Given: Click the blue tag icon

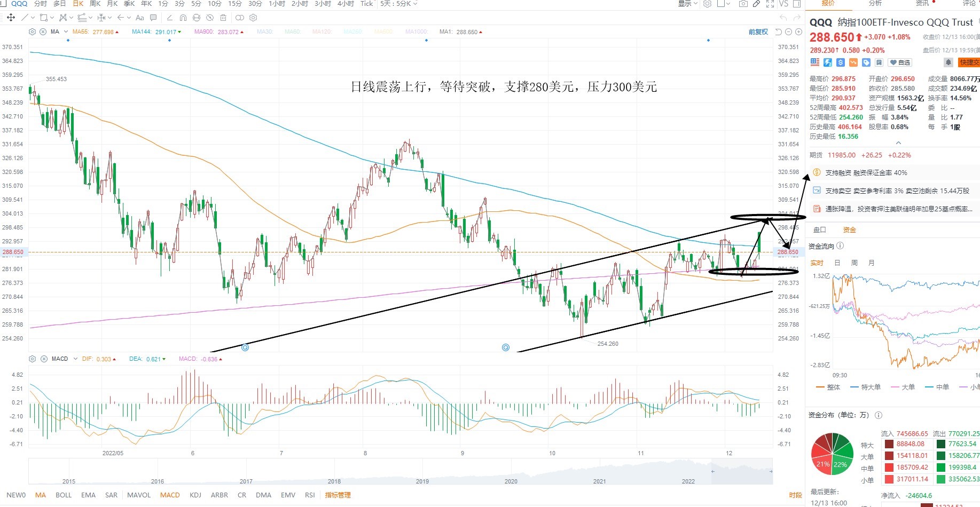Looking at the screenshot, I should 866,62.
